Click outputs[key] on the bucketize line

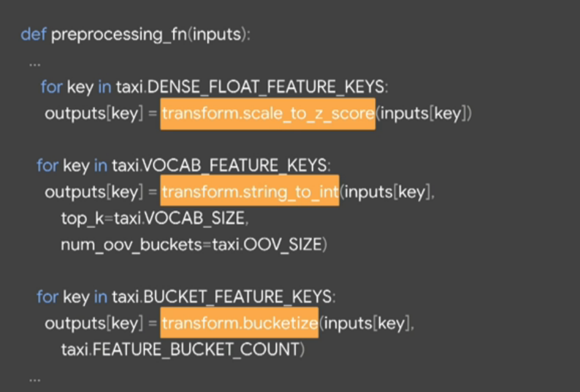94,323
